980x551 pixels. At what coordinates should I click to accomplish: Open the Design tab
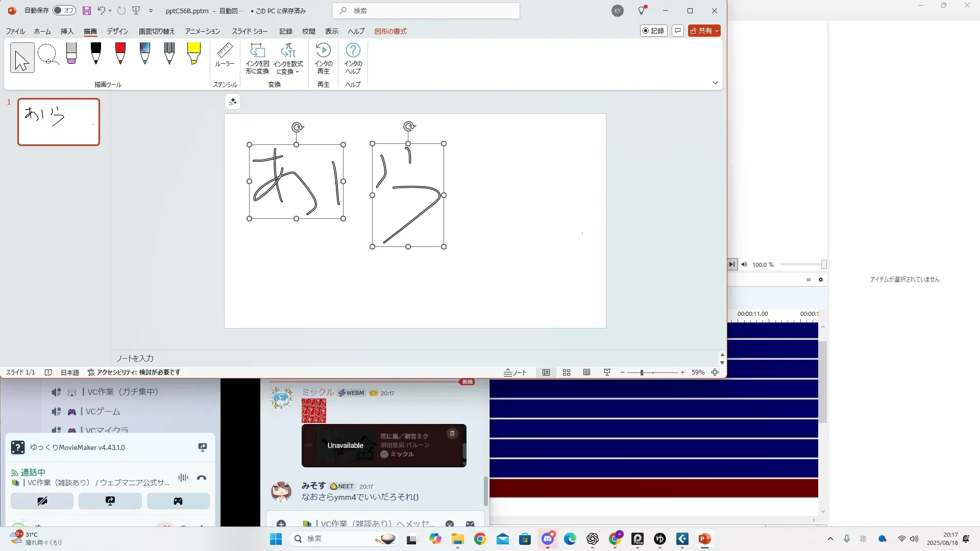coord(117,31)
